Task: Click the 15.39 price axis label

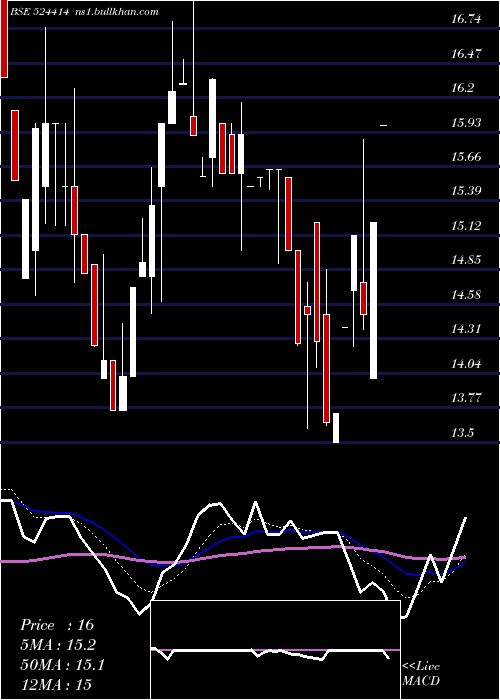Action: coord(466,191)
